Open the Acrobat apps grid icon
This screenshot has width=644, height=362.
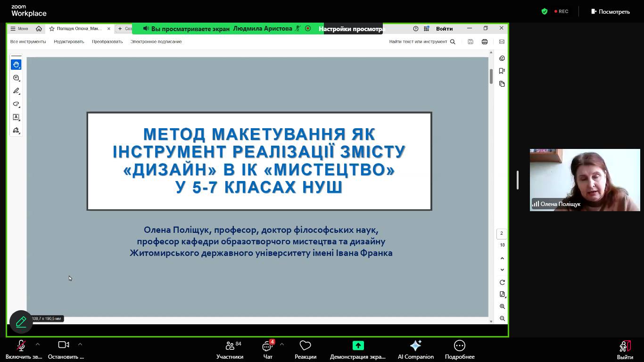pos(427,29)
